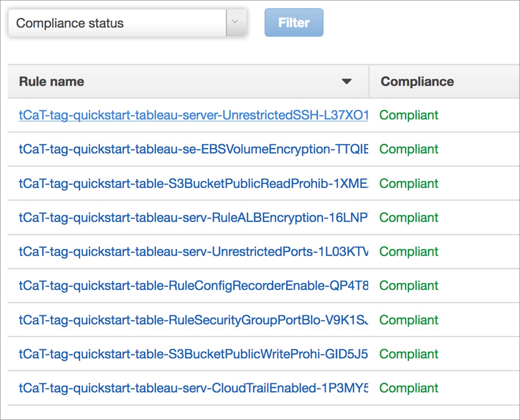Click Compliant status for RuleConfigRecorderEnable rule
Viewport: 520px width, 420px height.
click(409, 285)
